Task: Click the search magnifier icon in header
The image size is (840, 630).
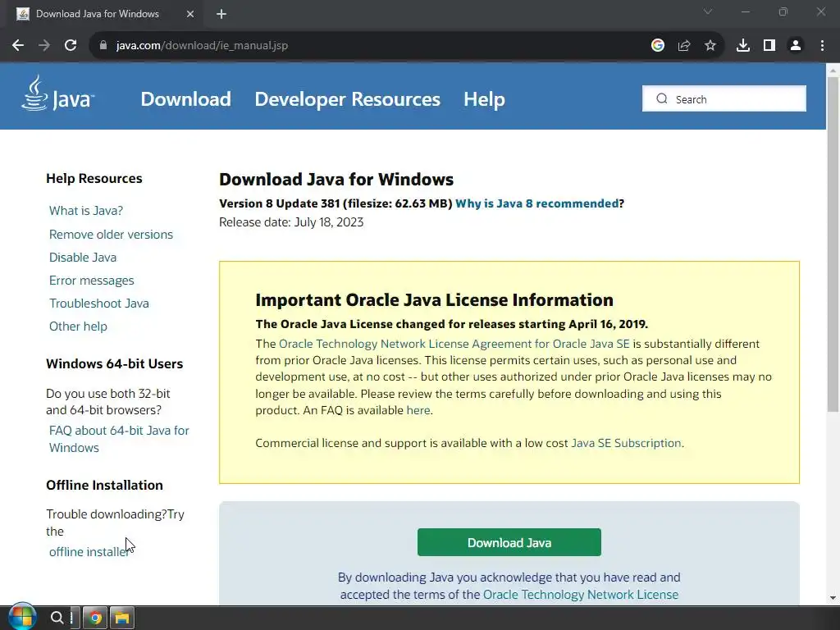Action: pyautogui.click(x=662, y=98)
